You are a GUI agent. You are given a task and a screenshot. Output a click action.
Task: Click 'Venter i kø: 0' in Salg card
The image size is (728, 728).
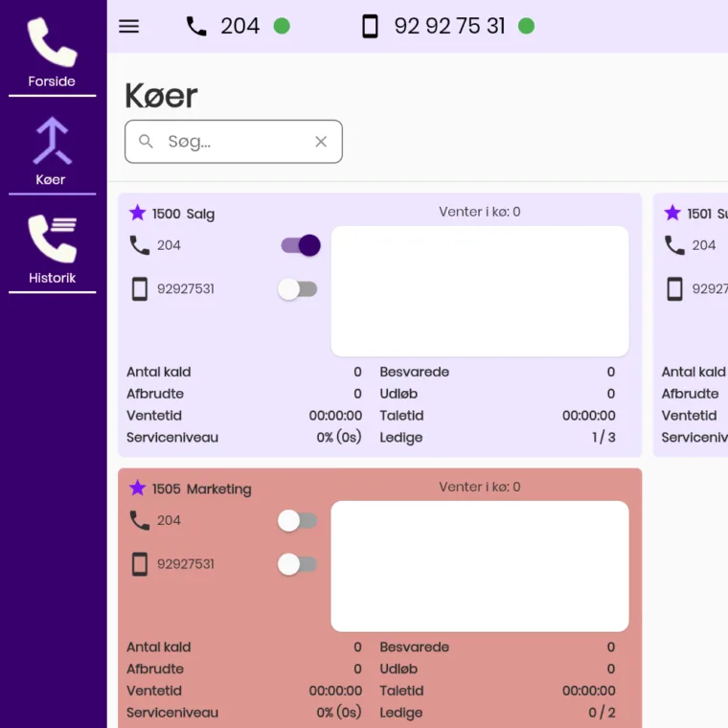coord(480,212)
